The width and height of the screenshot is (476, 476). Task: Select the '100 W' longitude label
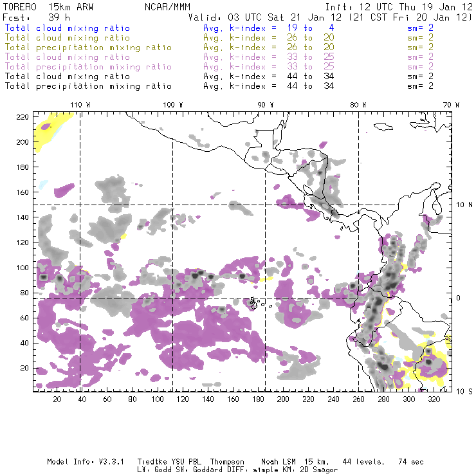[173, 105]
